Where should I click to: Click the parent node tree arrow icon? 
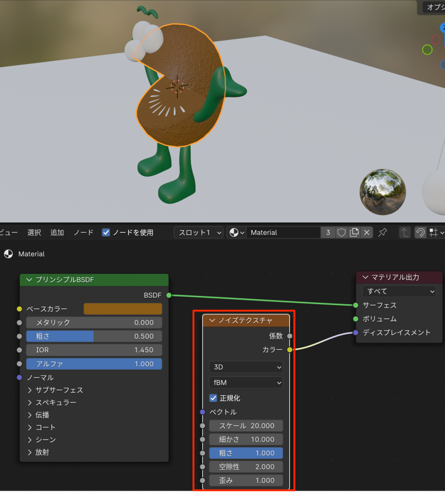coord(404,232)
